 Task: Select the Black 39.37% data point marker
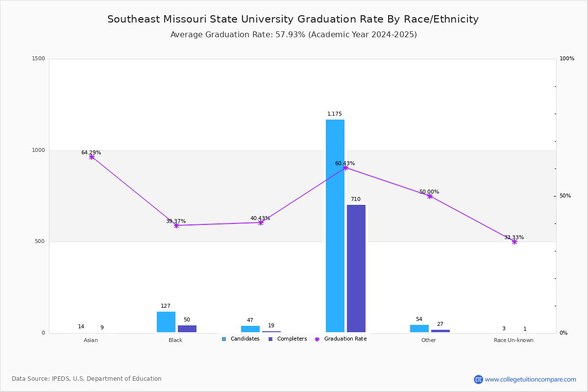[x=176, y=225]
